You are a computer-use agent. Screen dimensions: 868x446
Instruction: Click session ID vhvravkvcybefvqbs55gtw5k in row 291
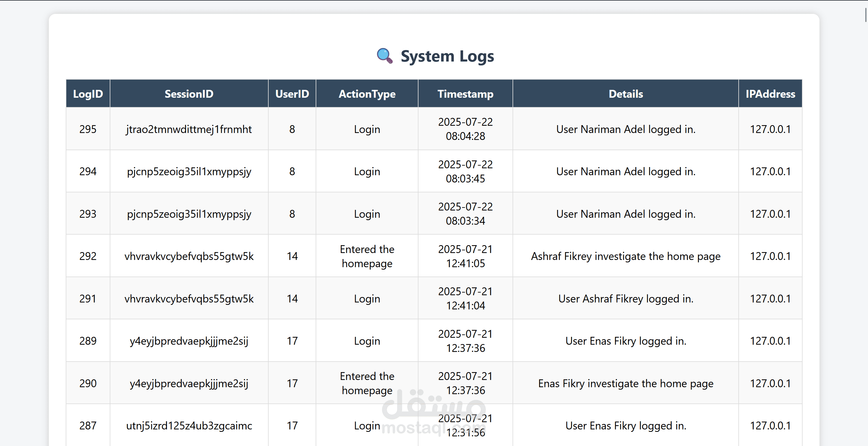[x=189, y=299]
